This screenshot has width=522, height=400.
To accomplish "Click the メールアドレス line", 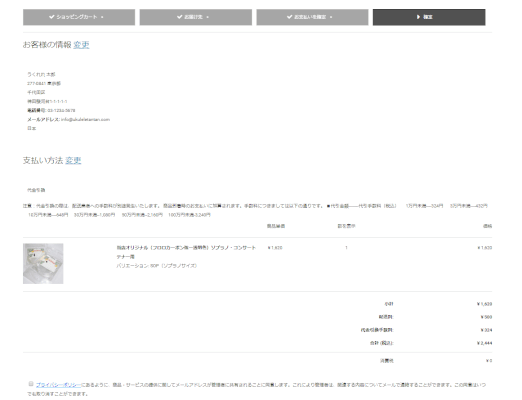I will [68, 119].
